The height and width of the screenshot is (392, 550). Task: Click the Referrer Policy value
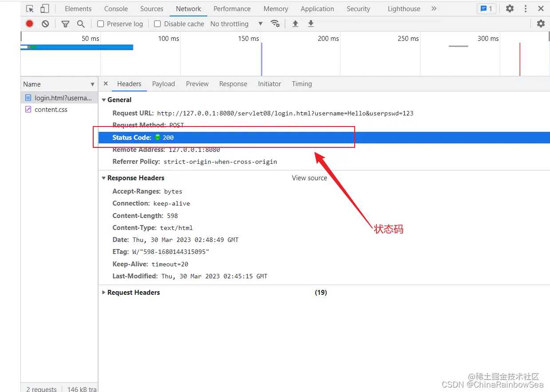click(220, 162)
